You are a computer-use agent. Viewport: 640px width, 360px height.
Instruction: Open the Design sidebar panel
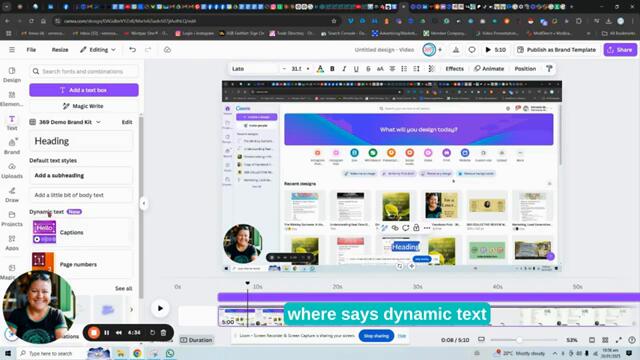tap(12, 75)
